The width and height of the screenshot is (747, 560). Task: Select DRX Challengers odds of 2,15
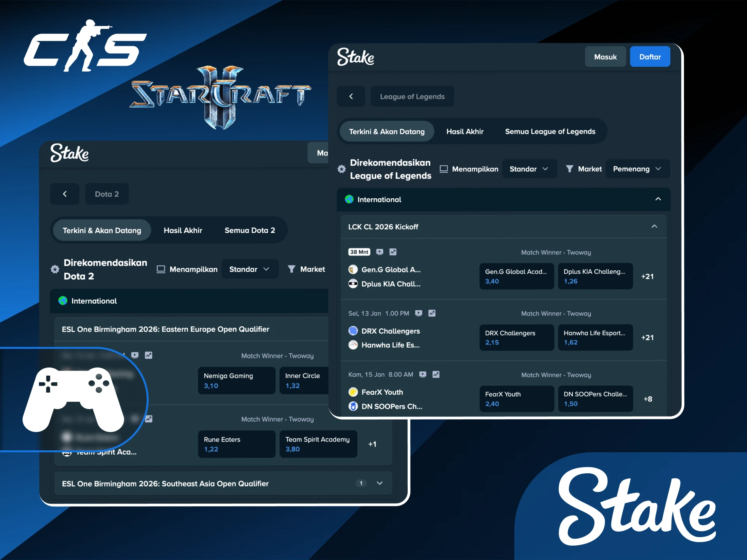(516, 338)
